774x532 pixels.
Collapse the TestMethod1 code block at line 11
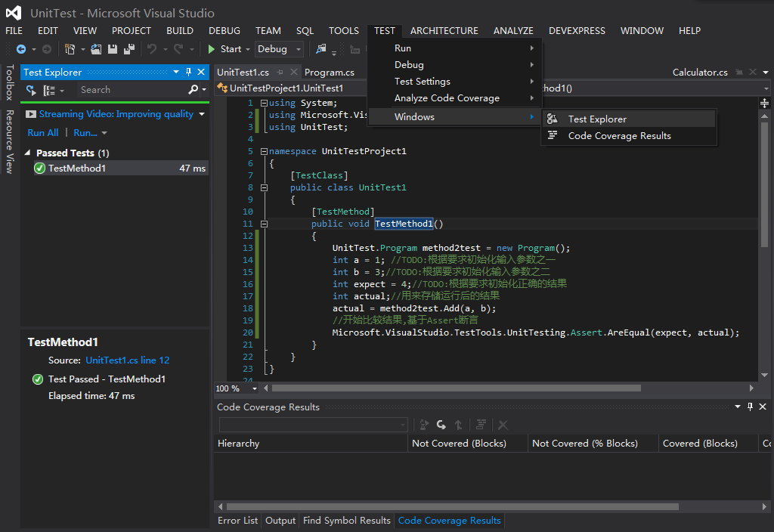264,224
